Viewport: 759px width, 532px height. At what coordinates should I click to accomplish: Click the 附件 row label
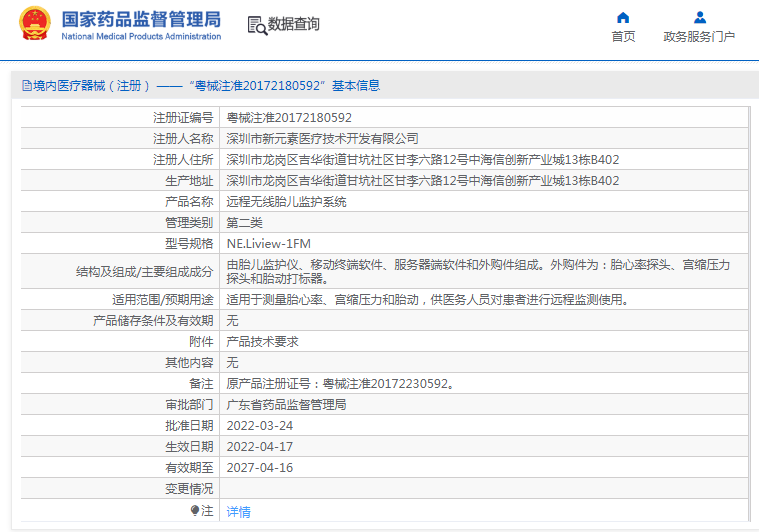pyautogui.click(x=201, y=342)
